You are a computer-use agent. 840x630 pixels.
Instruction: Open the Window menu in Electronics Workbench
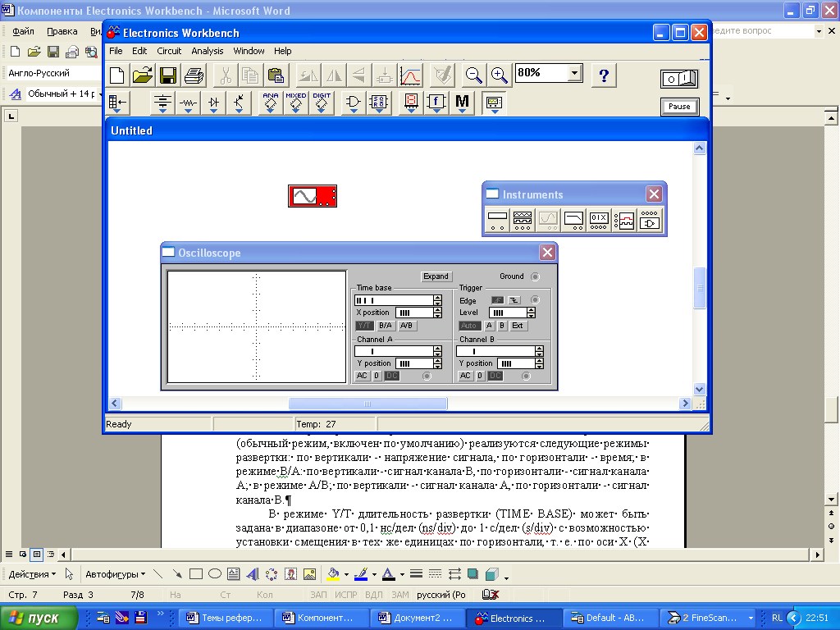pos(249,51)
